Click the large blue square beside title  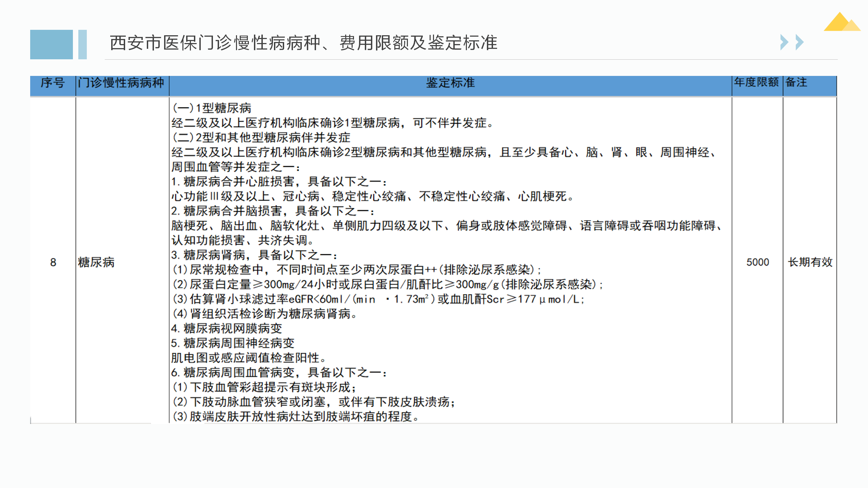51,44
